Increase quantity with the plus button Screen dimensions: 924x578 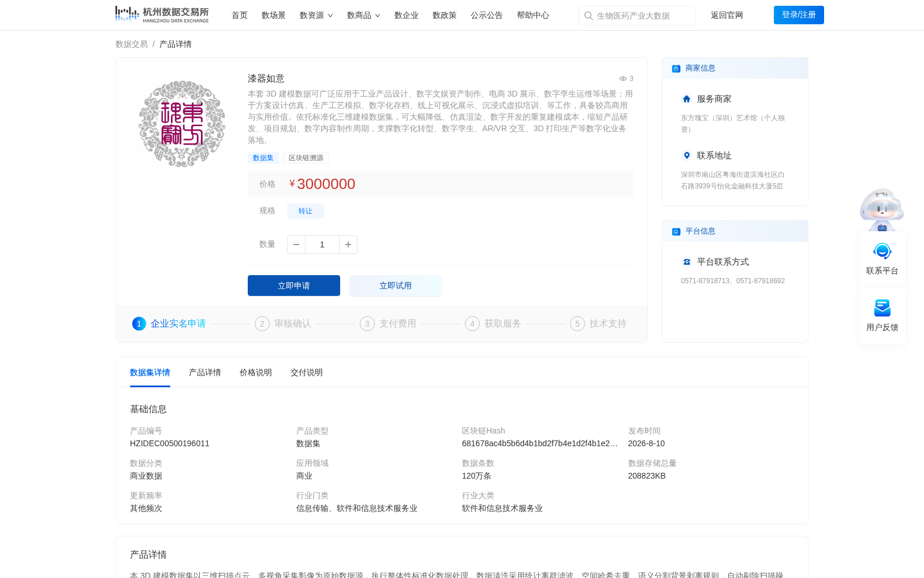pos(348,244)
